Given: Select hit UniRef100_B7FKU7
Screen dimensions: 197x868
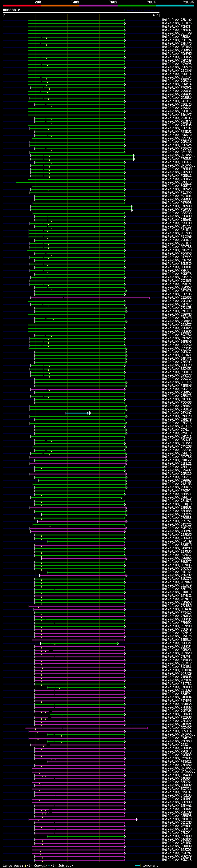Looking at the screenshot, I should [177, 30].
